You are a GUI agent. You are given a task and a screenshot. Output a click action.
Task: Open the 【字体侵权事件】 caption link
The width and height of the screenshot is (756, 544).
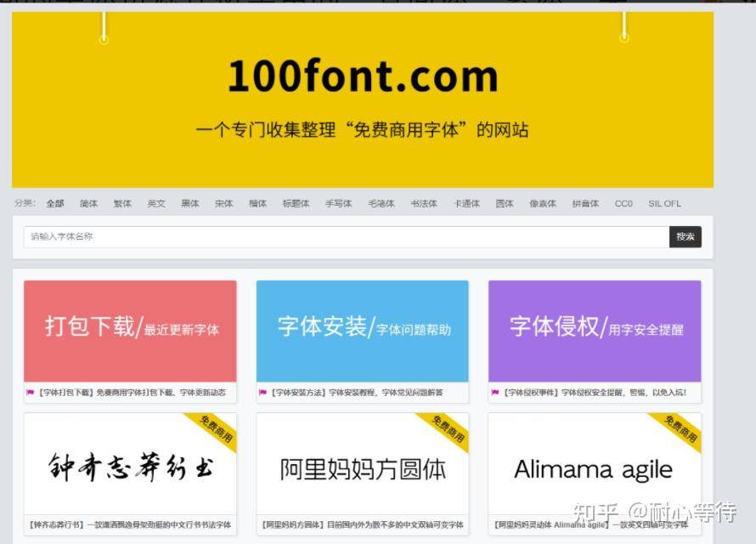(594, 393)
